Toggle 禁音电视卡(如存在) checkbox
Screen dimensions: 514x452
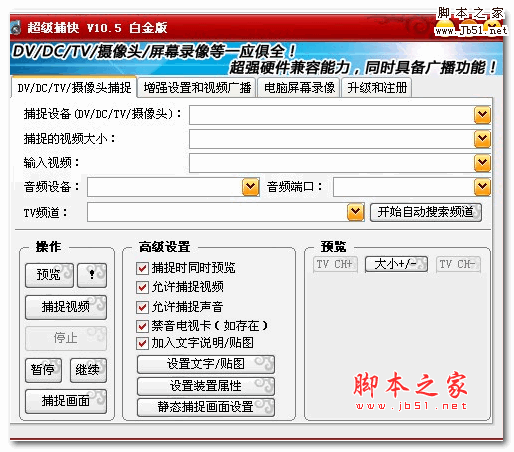[x=142, y=326]
